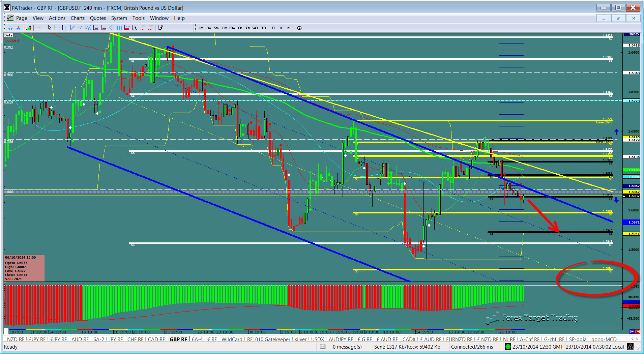Switch chart to 60m timeframe

(247, 28)
